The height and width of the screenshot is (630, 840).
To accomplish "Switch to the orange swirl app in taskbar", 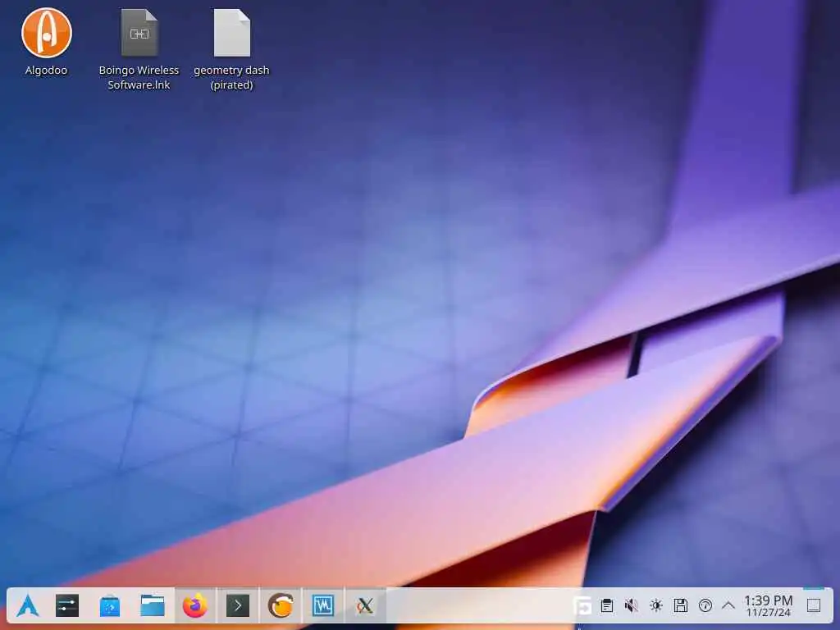I will click(281, 606).
